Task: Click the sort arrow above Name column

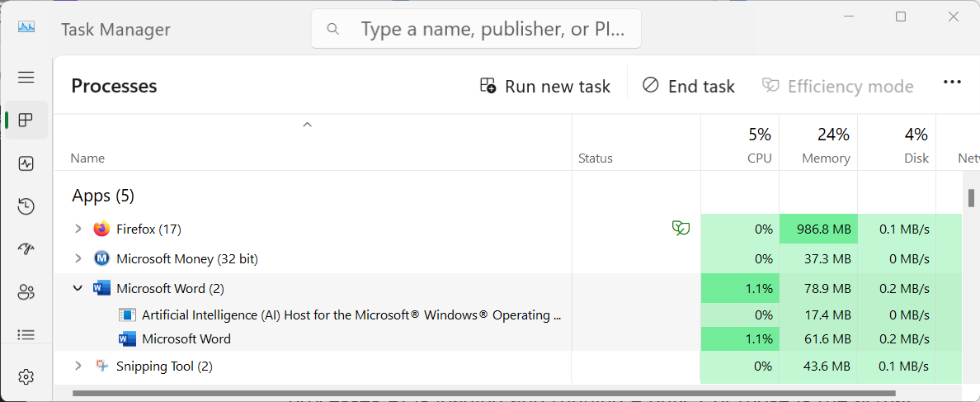Action: click(x=307, y=125)
